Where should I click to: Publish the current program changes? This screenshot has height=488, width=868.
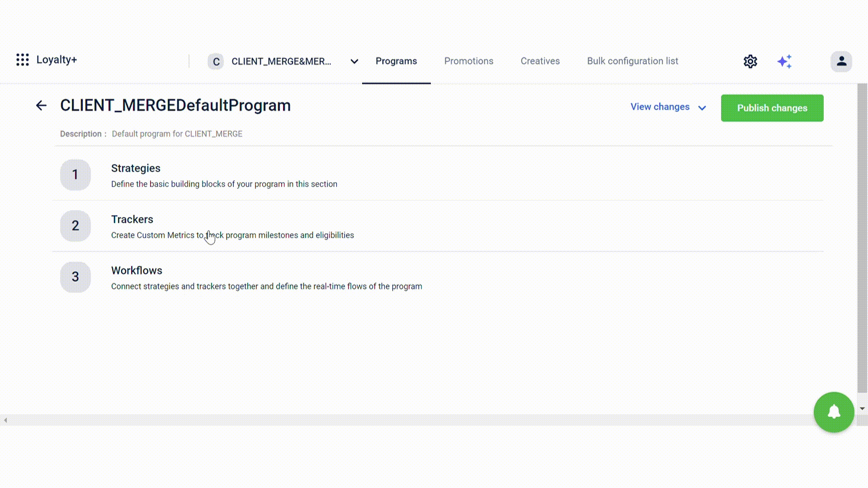click(x=772, y=108)
